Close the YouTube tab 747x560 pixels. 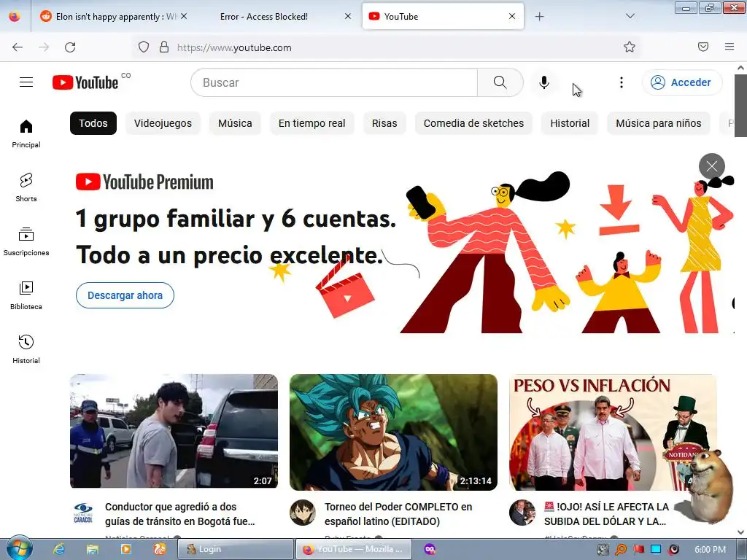tap(512, 16)
